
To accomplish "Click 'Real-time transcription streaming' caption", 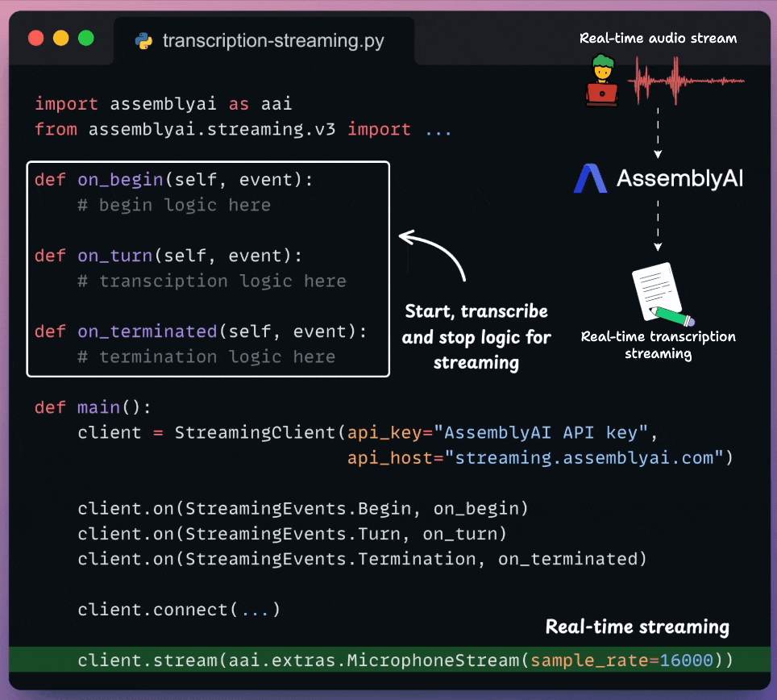I will point(658,345).
